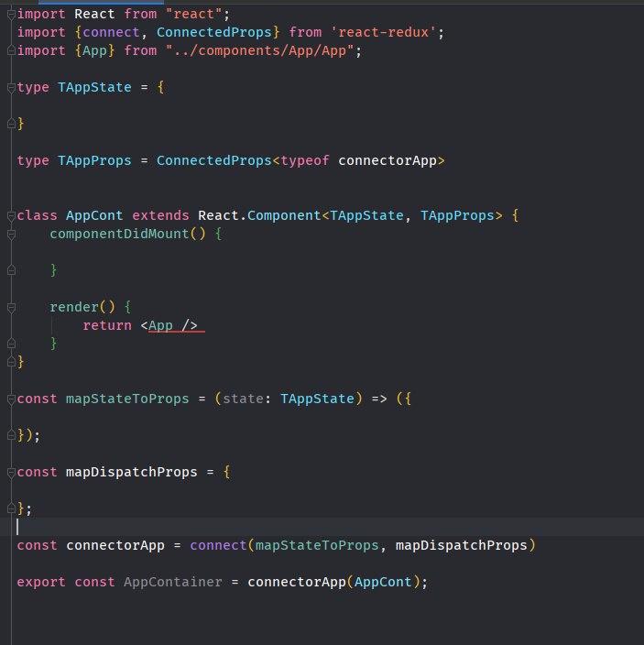Collapse the mapDispatchProps object fold marker
Image resolution: width=644 pixels, height=645 pixels.
(x=12, y=472)
